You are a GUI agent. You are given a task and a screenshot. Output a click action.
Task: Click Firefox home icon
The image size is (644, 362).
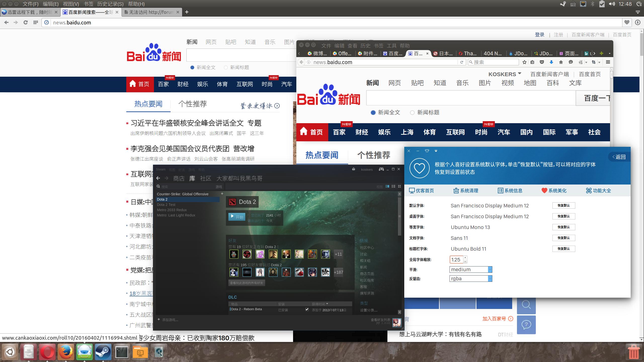[561, 62]
